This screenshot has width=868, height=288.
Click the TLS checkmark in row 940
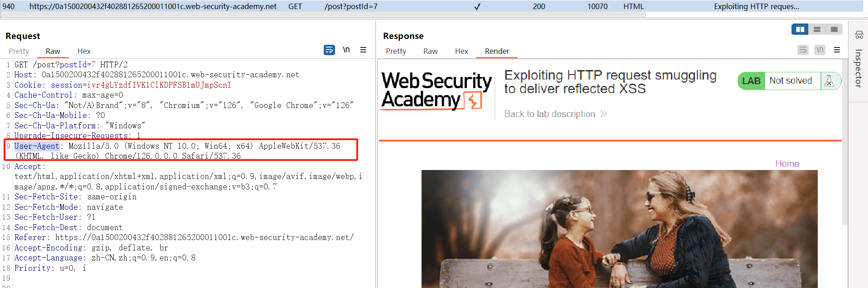(477, 6)
